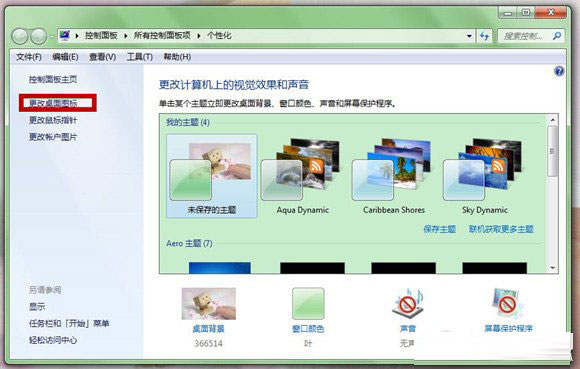
Task: Click the 桌面背景 text link
Action: tap(209, 329)
